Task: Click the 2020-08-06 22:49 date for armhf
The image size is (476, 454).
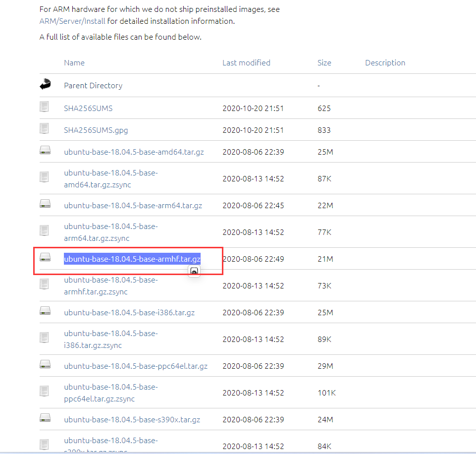Action: tap(253, 259)
